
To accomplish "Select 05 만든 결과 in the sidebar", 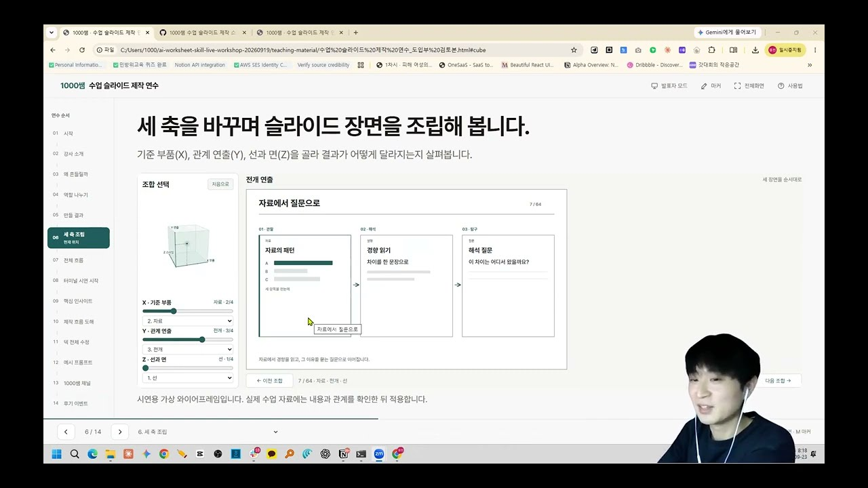I will (78, 215).
